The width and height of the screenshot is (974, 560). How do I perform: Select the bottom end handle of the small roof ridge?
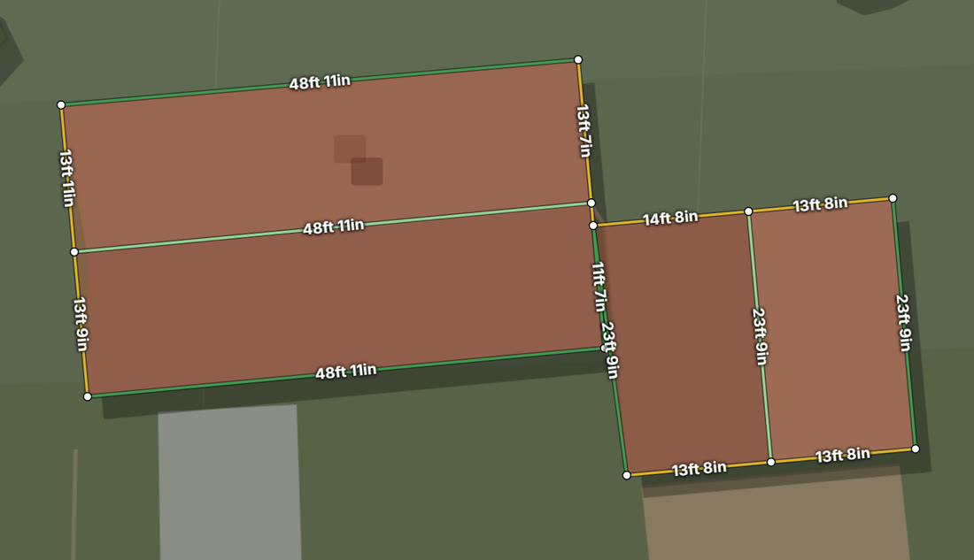771,462
